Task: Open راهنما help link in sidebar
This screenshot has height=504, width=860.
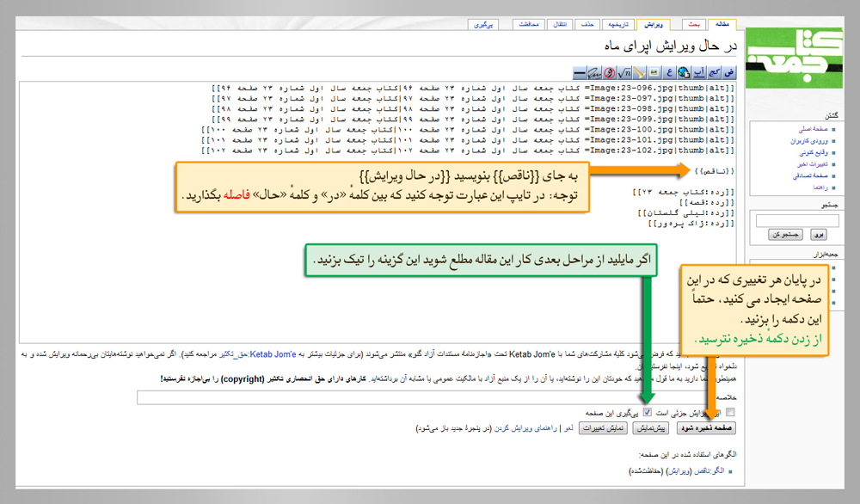Action: click(820, 187)
